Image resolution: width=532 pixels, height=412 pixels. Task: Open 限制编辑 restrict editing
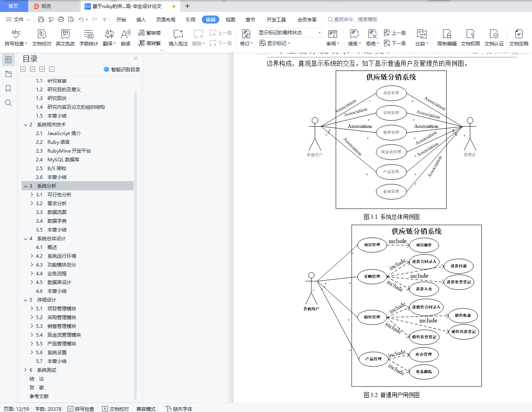447,38
